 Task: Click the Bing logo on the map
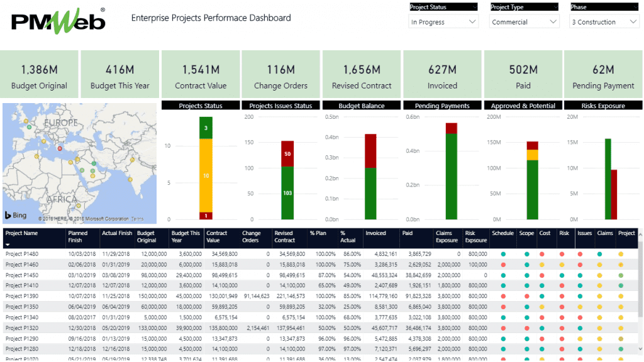coord(16,215)
